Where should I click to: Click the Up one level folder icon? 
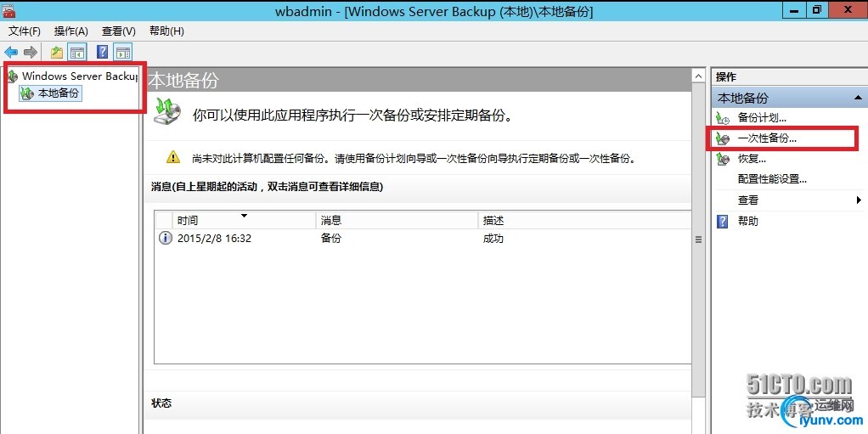56,53
